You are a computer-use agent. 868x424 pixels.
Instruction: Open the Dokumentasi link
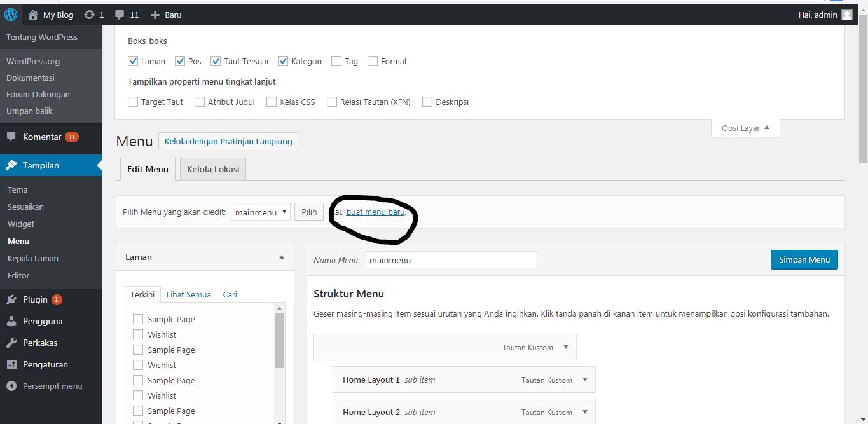31,78
